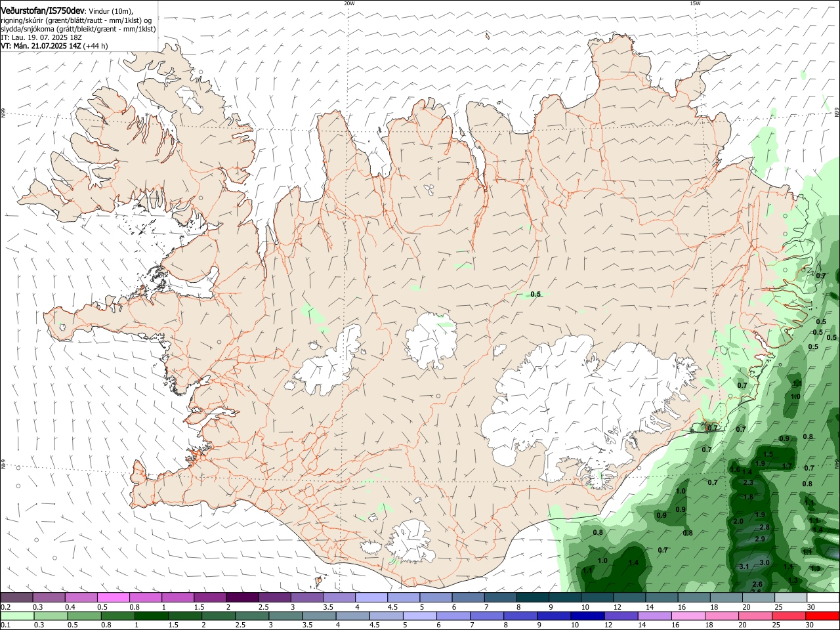Click the 3.0 precipitation value on the map
The image size is (840, 630).
765,562
